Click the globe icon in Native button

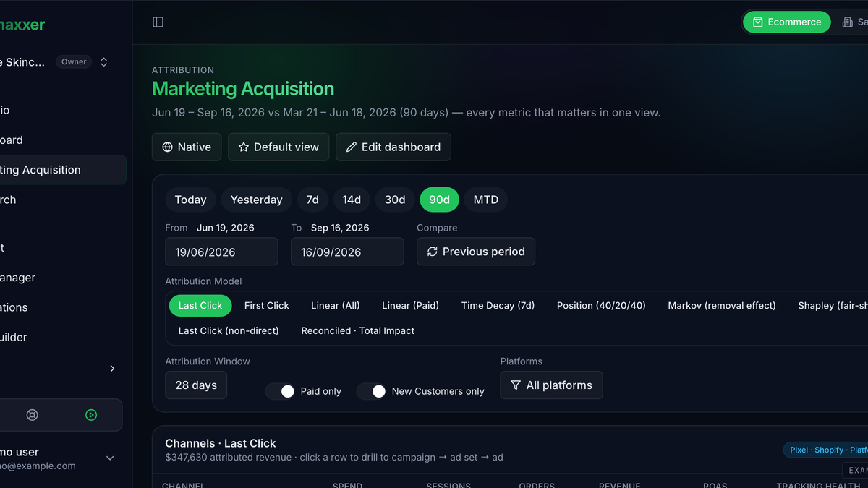pos(168,147)
